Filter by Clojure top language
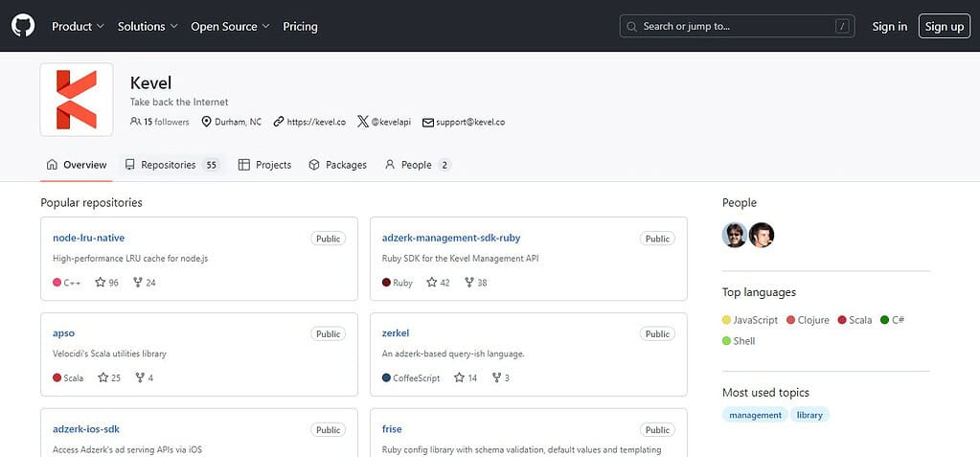980x457 pixels. coord(808,320)
